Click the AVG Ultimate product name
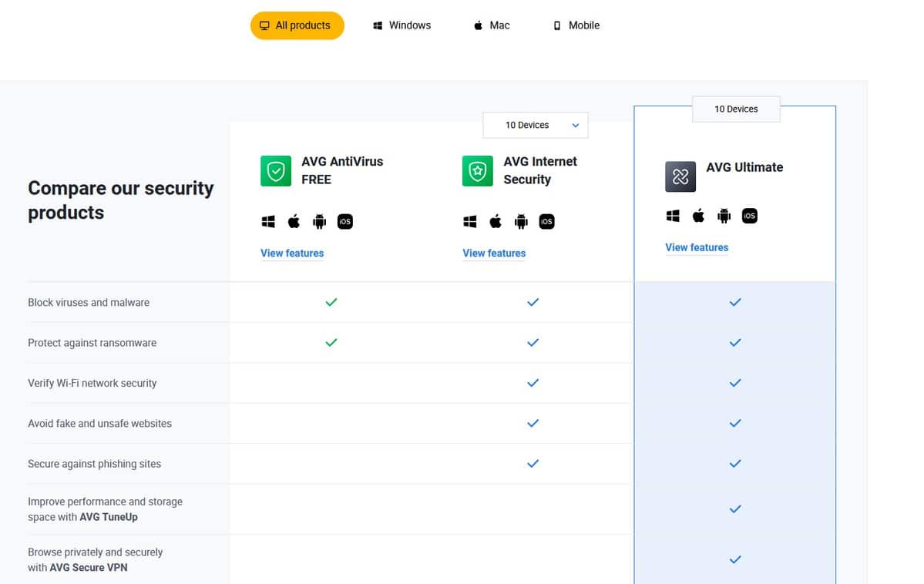Image resolution: width=924 pixels, height=584 pixels. coord(745,167)
